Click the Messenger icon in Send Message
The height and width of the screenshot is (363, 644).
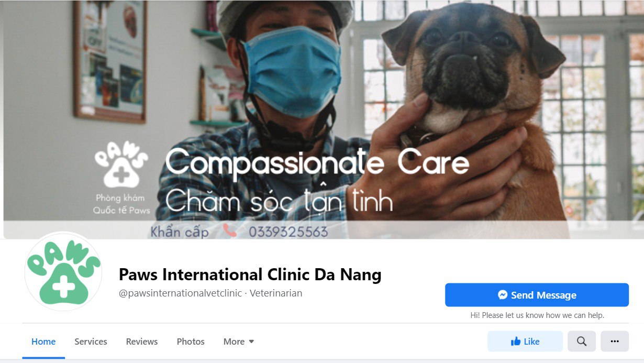pos(503,295)
